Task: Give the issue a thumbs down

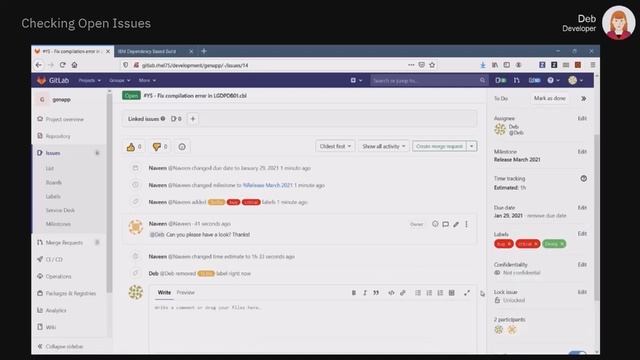Action: pyautogui.click(x=160, y=147)
